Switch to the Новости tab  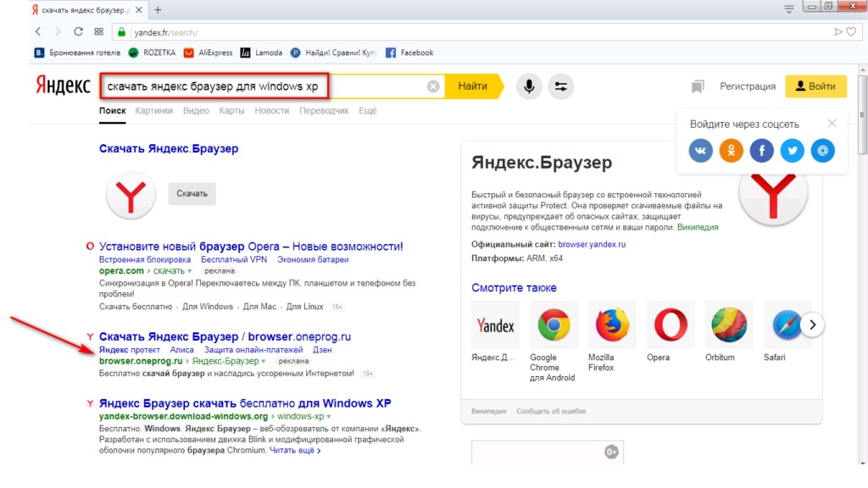[x=272, y=111]
